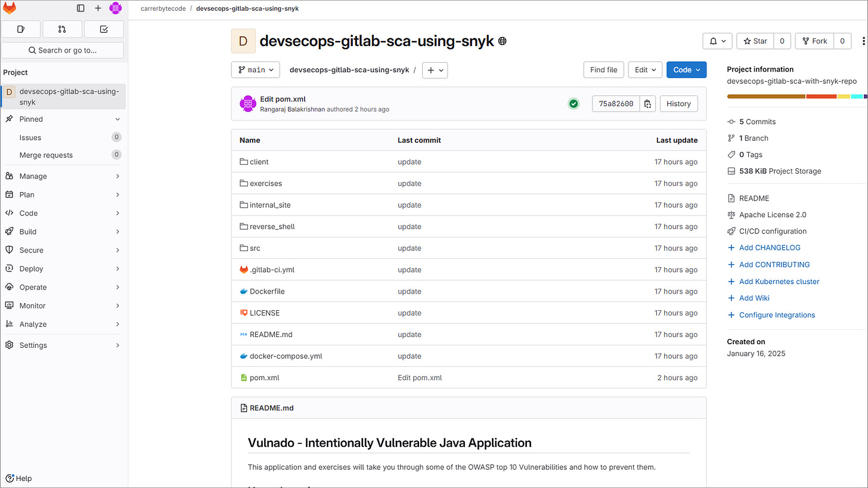
Task: Open the blue Code dropdown
Action: (x=686, y=70)
